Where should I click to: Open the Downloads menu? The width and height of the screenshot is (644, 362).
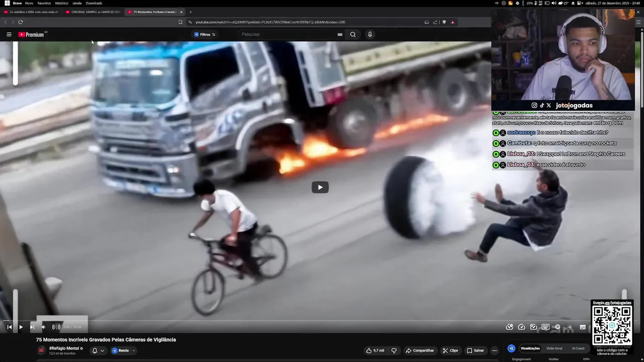94,3
